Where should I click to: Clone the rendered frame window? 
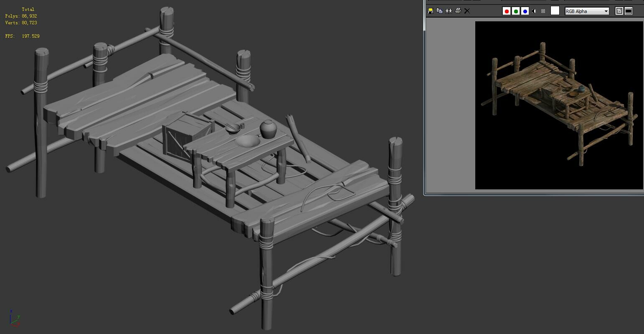pos(449,11)
